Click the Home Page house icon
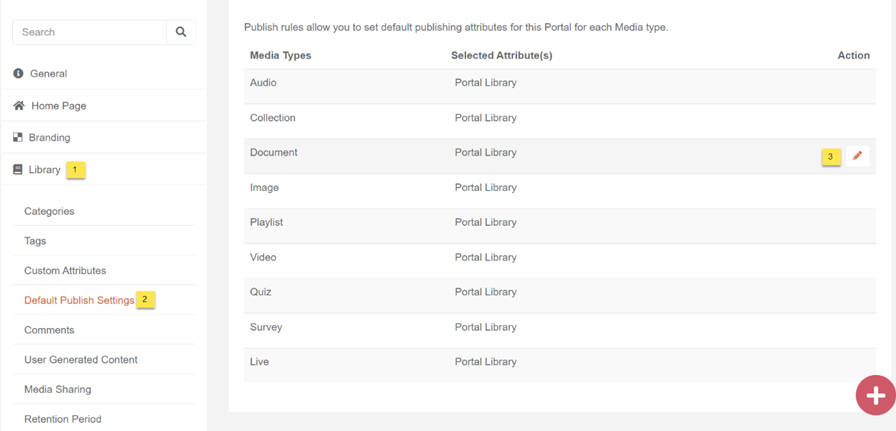The image size is (896, 431). (x=18, y=105)
